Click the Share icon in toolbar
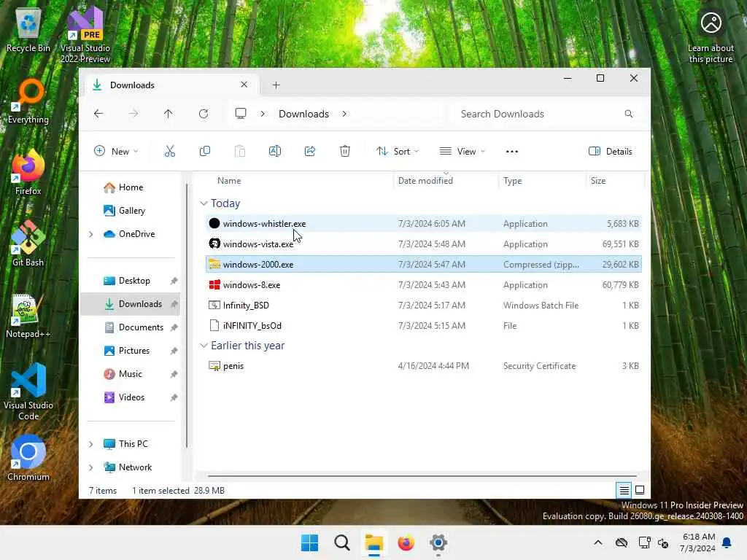This screenshot has width=747, height=560. [310, 152]
